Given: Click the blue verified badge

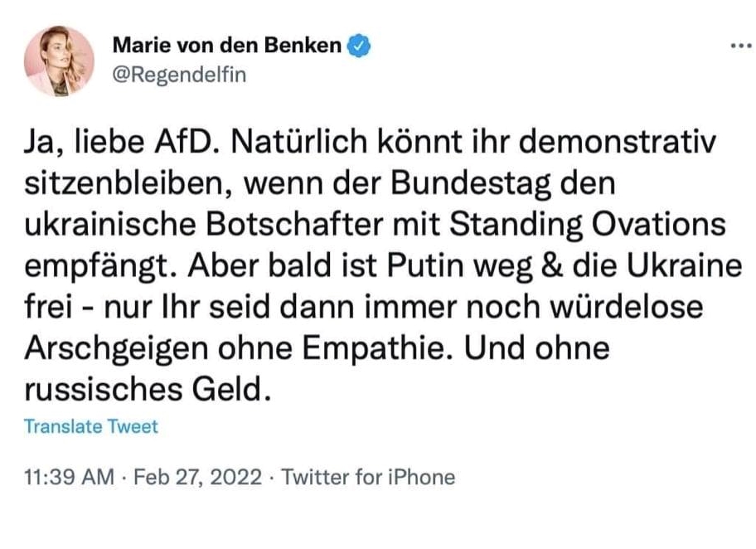Looking at the screenshot, I should point(358,45).
